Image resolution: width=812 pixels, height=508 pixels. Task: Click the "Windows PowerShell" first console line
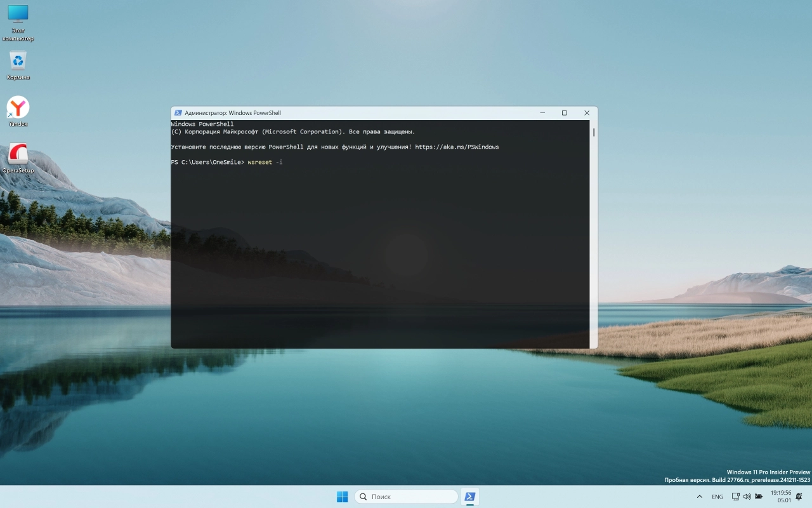coord(202,124)
